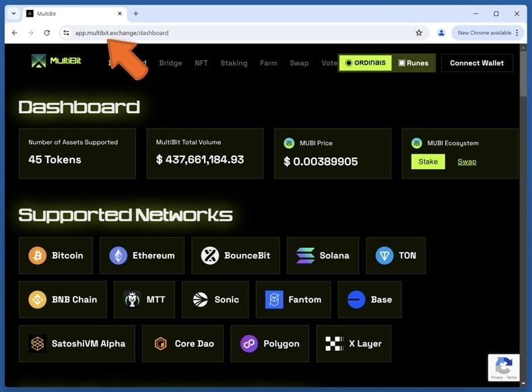Click the Core Dao label text
Viewport: 532px width, 392px height.
(195, 344)
